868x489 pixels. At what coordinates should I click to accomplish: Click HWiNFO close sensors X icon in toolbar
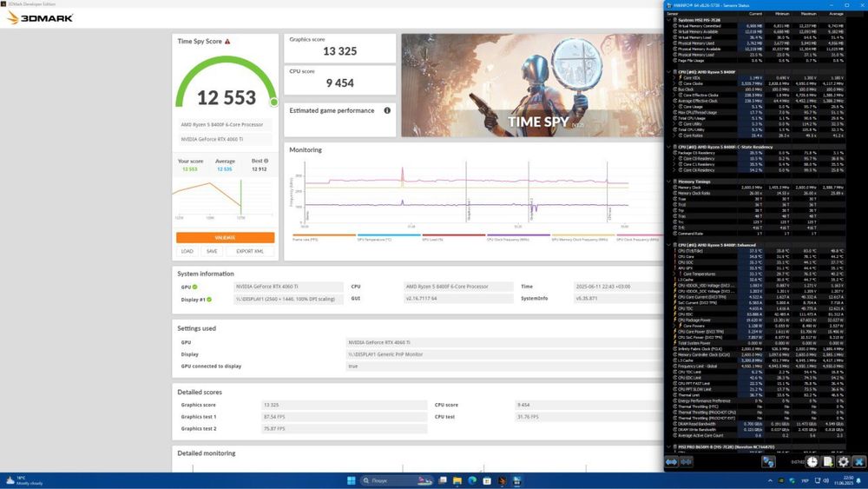pos(858,461)
